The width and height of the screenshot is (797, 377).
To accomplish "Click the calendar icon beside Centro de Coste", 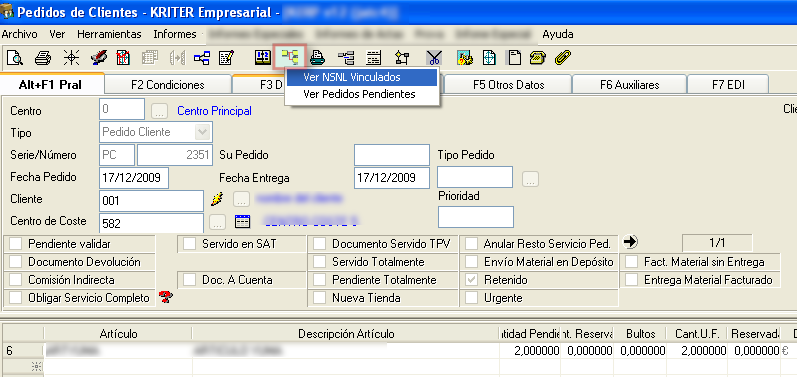I will (x=242, y=222).
